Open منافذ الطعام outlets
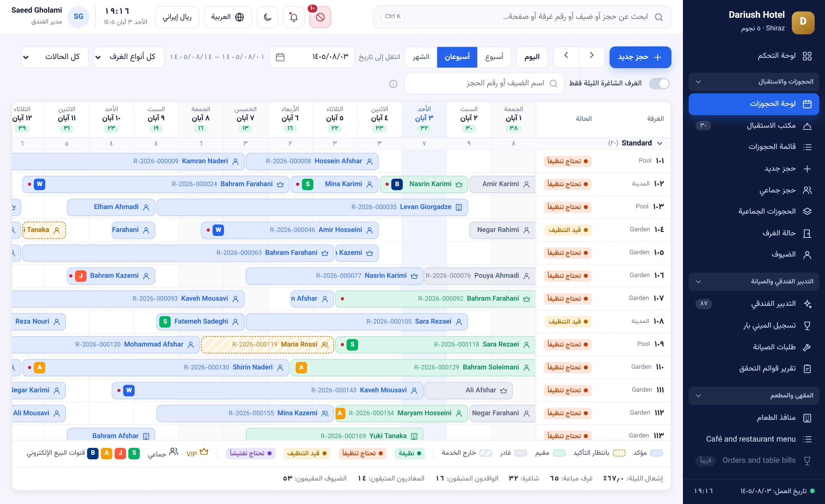Image resolution: width=825 pixels, height=504 pixels. pos(754,418)
